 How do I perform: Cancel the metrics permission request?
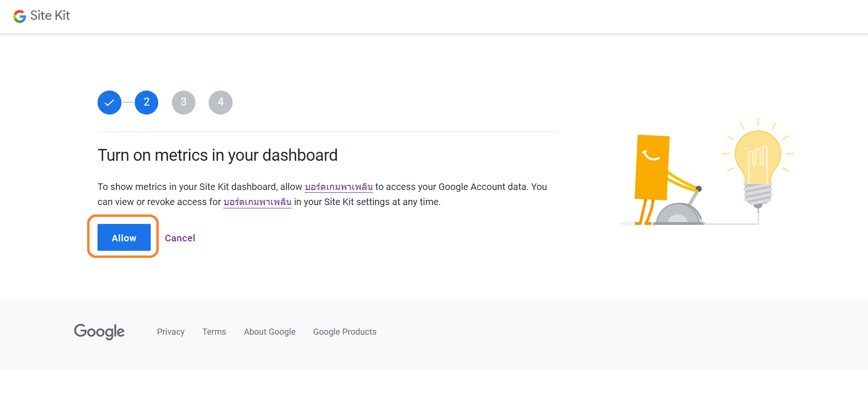tap(180, 238)
